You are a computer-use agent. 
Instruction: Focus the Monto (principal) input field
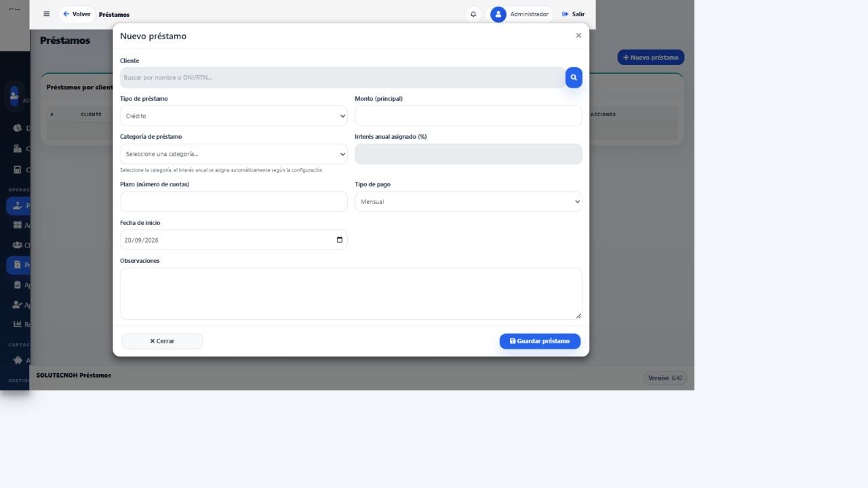469,116
